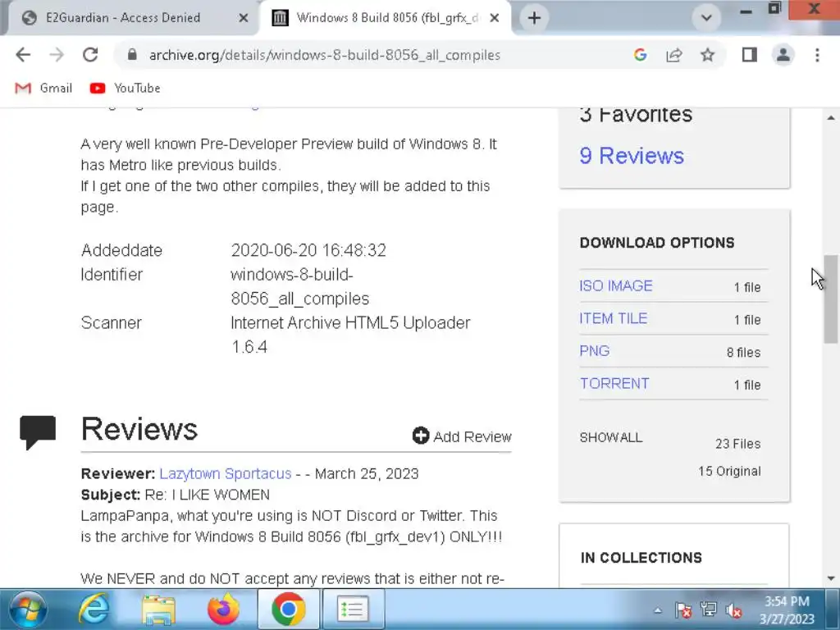Open the Chrome three-dot menu

coord(817,55)
